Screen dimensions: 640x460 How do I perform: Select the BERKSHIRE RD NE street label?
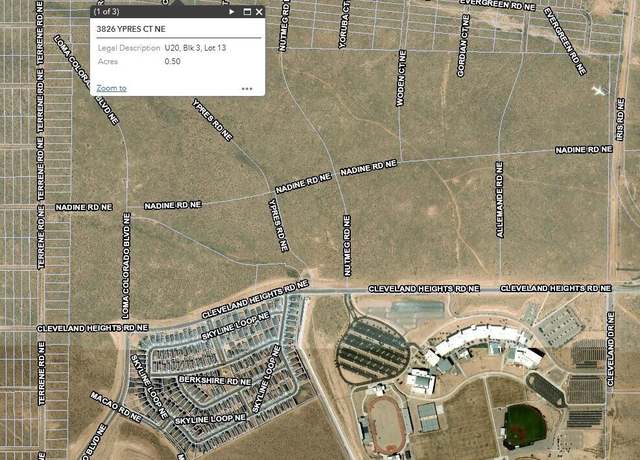[x=215, y=380]
